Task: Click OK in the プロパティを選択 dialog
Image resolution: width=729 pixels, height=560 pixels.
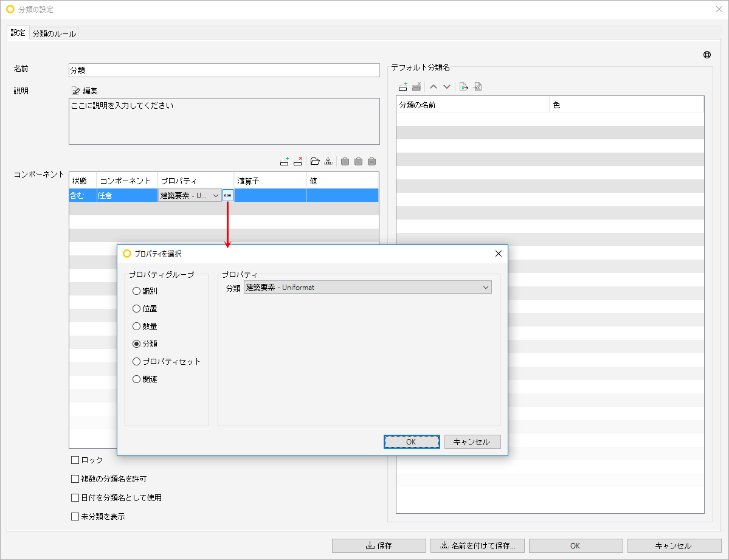Action: [x=412, y=442]
